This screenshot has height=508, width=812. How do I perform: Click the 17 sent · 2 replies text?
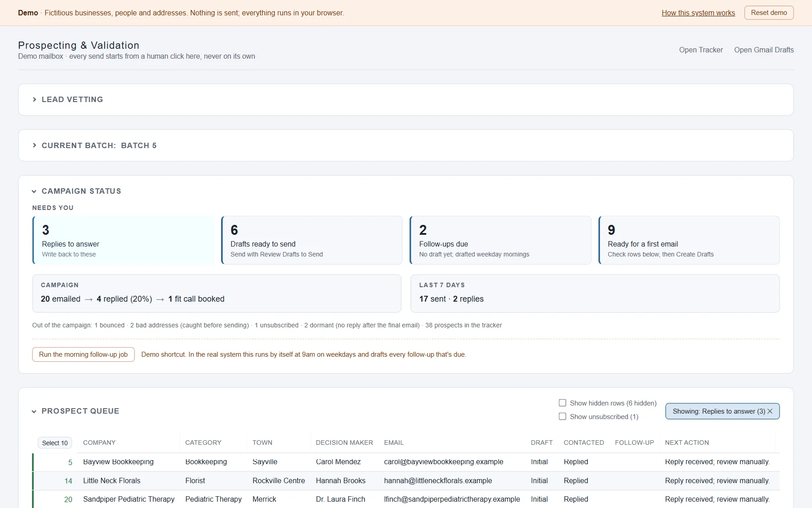click(451, 299)
